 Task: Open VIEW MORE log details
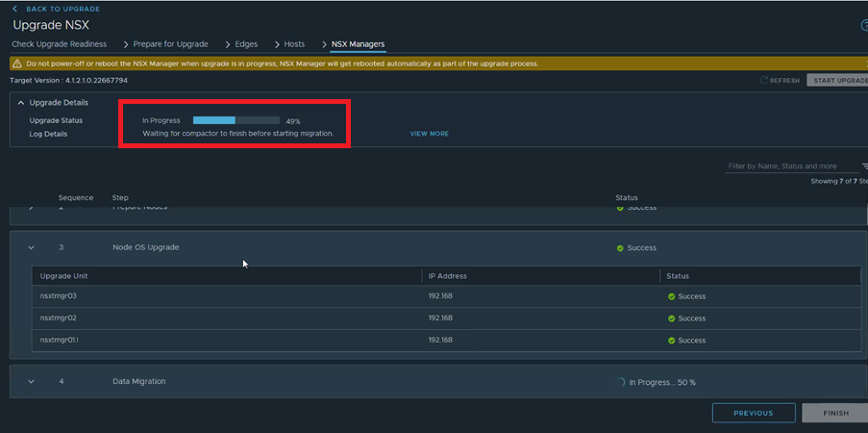coord(429,134)
